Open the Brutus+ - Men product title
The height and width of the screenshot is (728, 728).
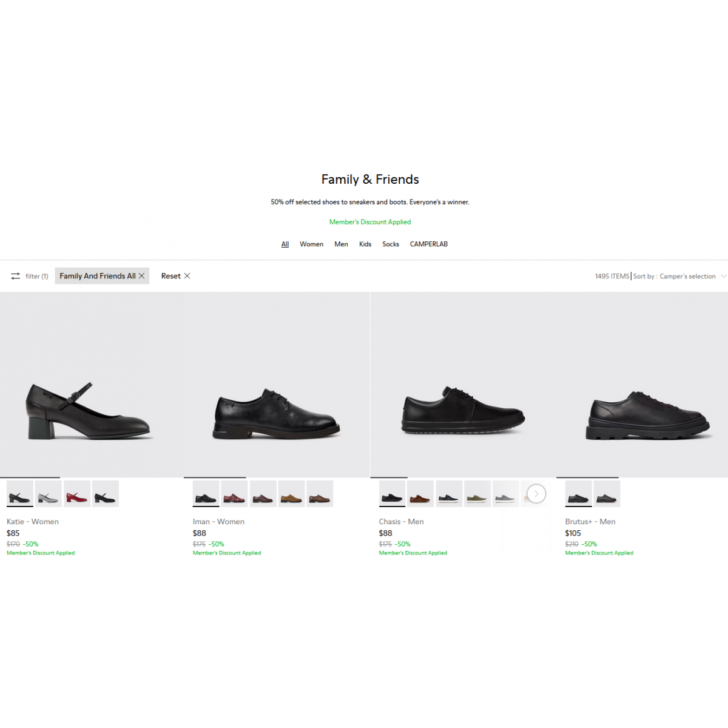pos(590,522)
